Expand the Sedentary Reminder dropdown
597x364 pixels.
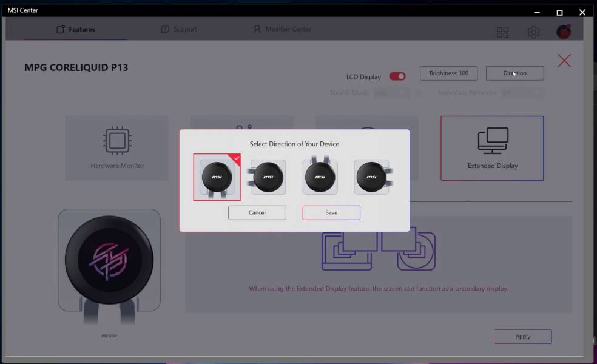(522, 93)
